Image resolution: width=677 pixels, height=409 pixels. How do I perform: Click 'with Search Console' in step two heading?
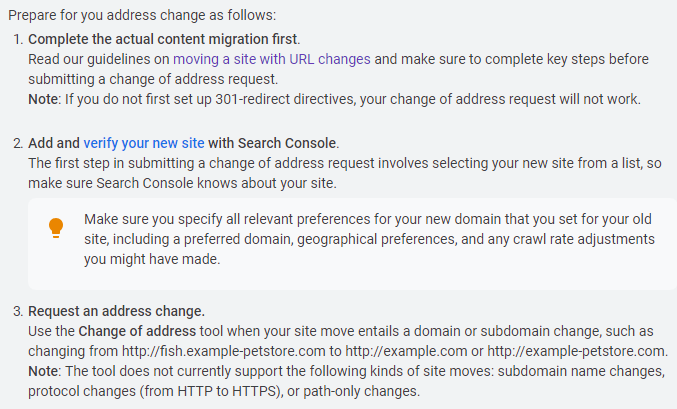click(272, 142)
